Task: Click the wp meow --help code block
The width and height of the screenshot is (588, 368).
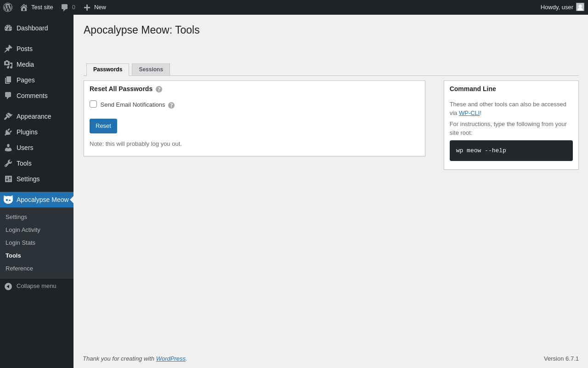Action: pos(511,151)
